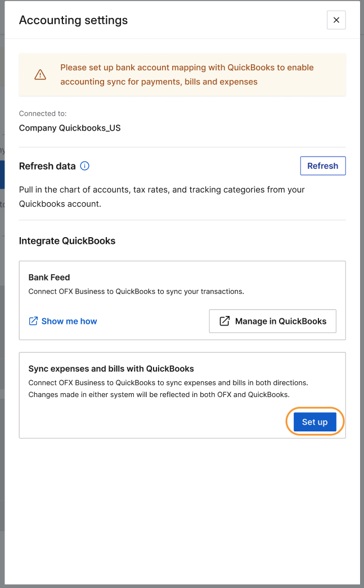Select the "Company Quickbooks_US" connection name
Screen dimensions: 364x588
(70, 128)
